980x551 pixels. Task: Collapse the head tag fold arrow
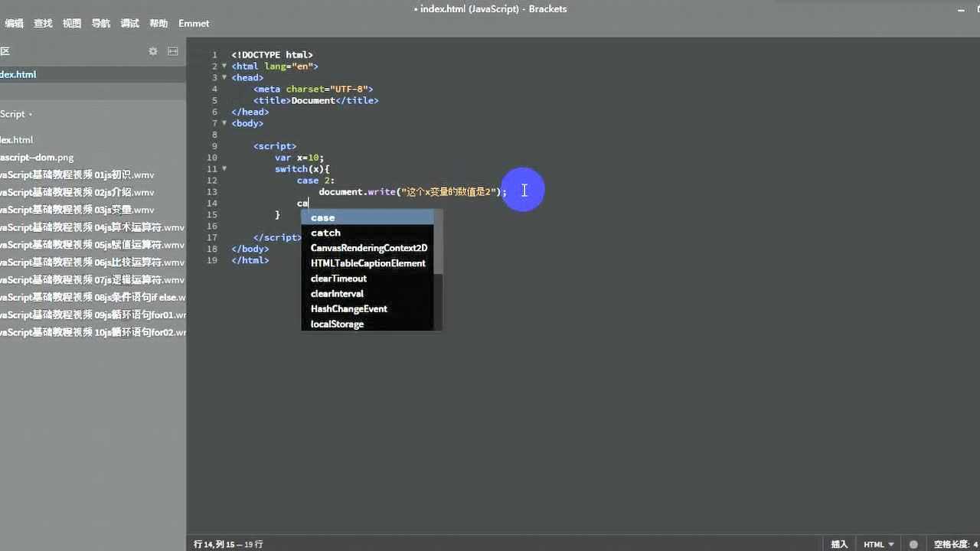(x=224, y=78)
